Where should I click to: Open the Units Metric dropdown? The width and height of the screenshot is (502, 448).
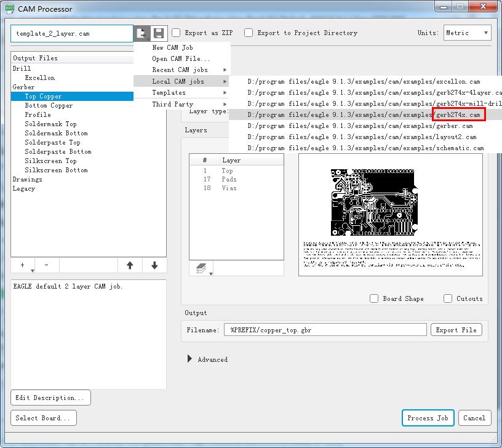[467, 33]
